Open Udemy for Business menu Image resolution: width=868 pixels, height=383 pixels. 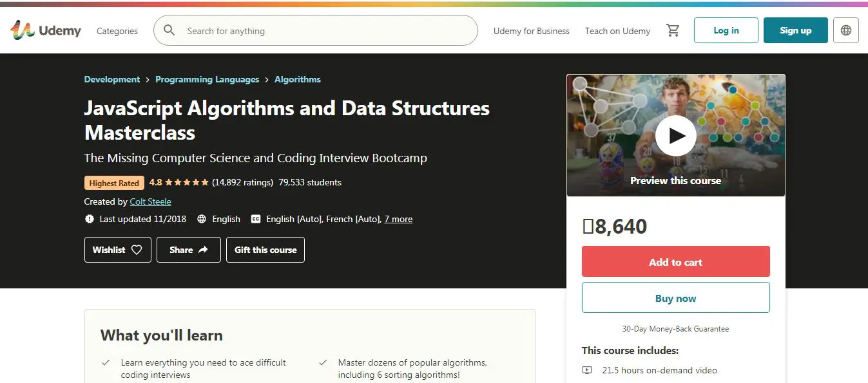pos(531,31)
